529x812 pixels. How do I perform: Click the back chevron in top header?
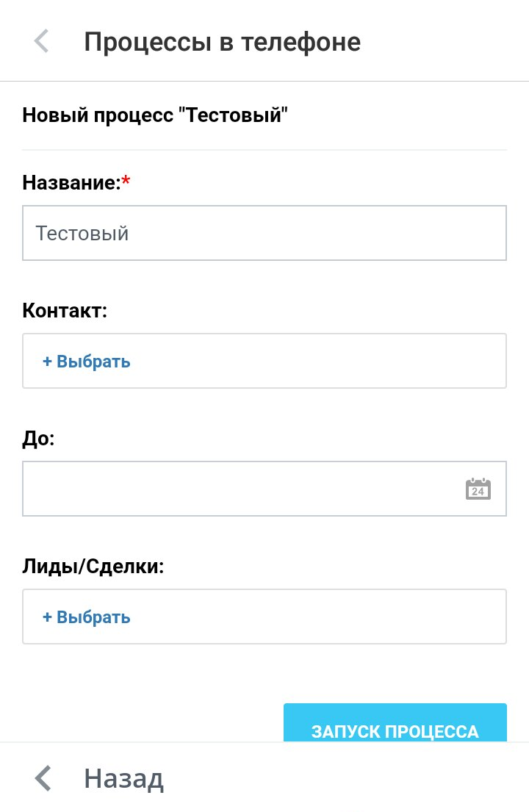coord(42,41)
